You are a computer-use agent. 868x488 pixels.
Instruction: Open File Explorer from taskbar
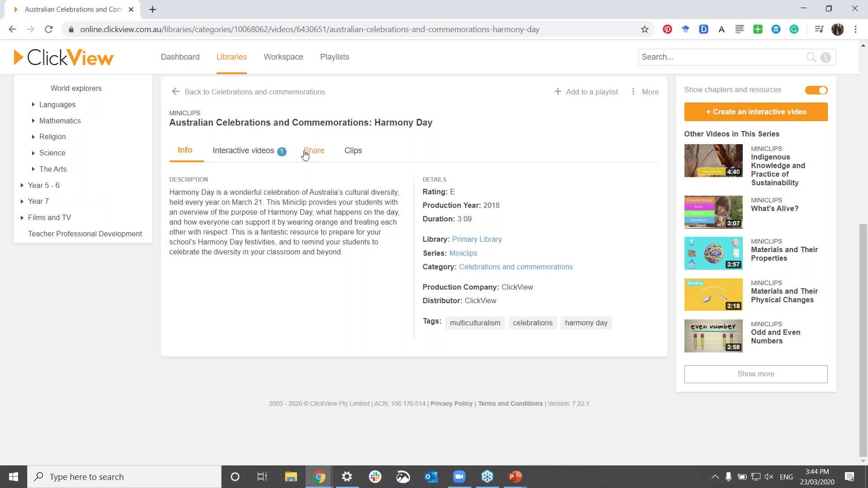click(x=291, y=477)
